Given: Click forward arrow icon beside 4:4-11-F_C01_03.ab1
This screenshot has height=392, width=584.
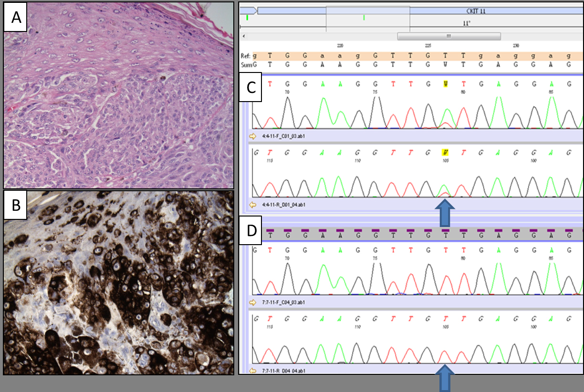Looking at the screenshot, I should pos(253,136).
